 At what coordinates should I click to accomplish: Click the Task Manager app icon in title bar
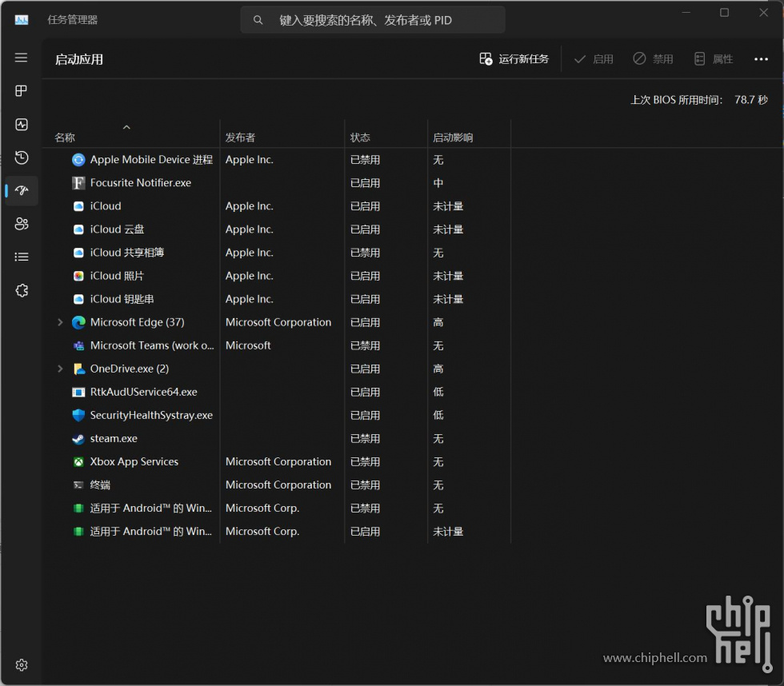[x=21, y=20]
